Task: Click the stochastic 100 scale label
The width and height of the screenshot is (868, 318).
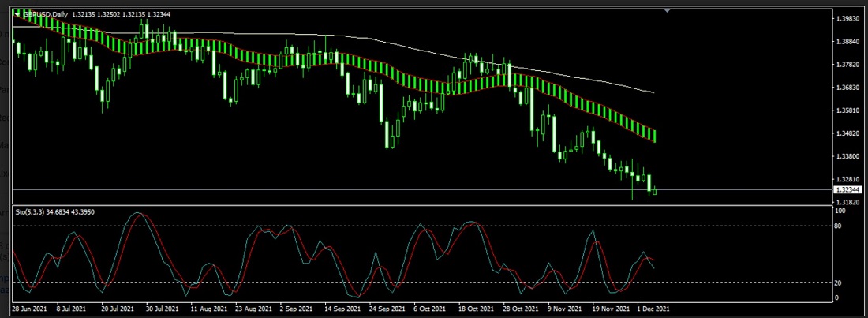Action: [840, 211]
